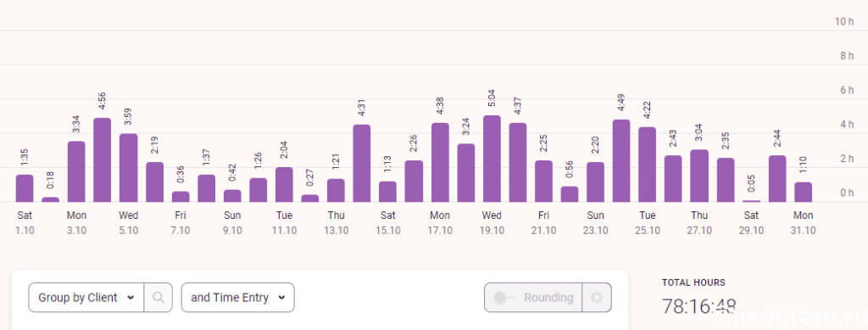Image resolution: width=868 pixels, height=330 pixels.
Task: Click the Mon 31.10 bar
Action: (804, 192)
